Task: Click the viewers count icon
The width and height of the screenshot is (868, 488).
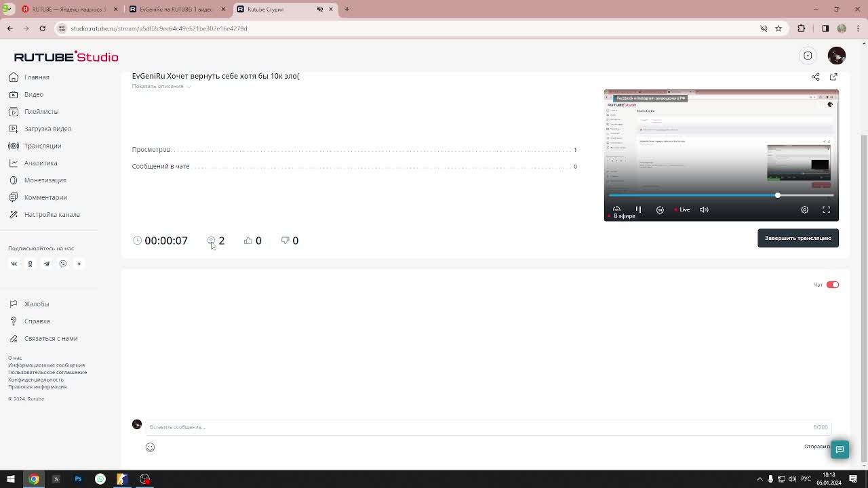Action: 211,241
